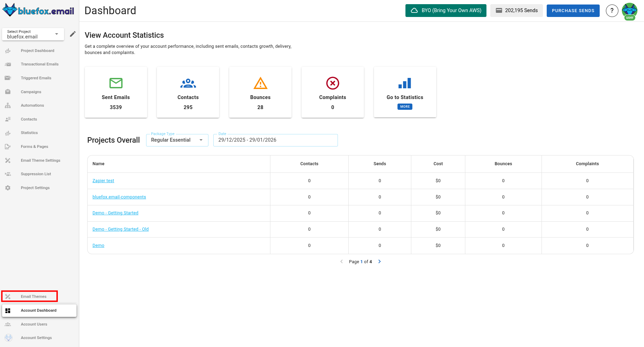Click the Automations sidebar icon

[x=8, y=105]
